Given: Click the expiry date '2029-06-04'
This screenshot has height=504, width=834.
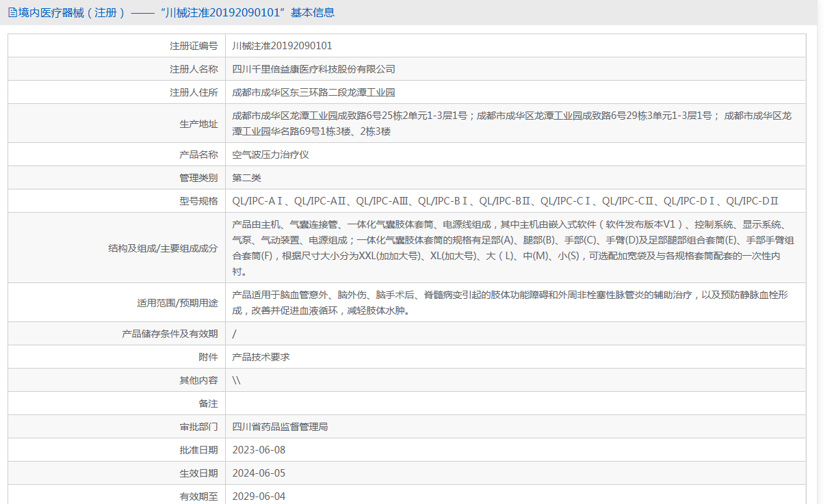Looking at the screenshot, I should 259,496.
